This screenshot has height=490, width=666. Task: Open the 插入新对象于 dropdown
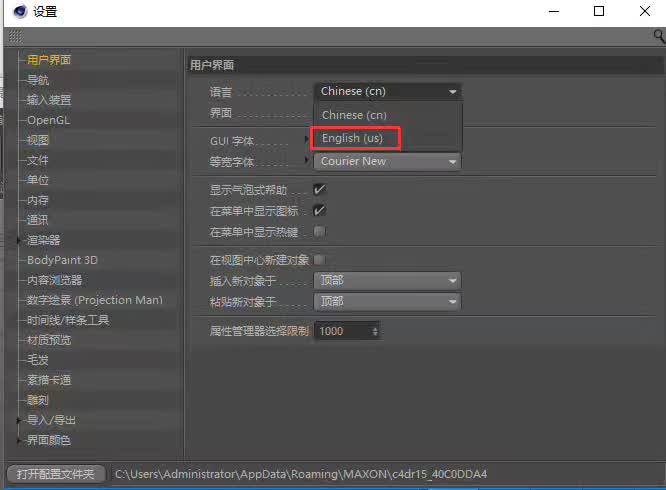388,281
